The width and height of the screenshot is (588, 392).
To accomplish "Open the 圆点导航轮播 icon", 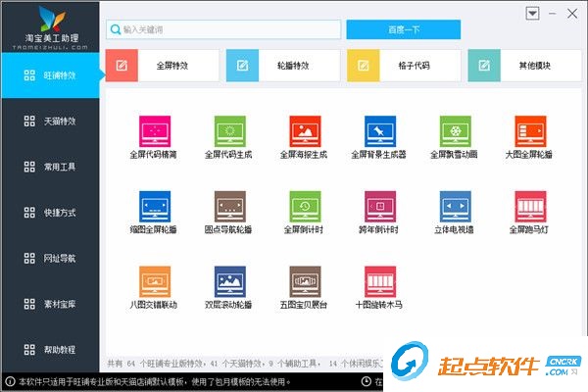I will coord(230,207).
